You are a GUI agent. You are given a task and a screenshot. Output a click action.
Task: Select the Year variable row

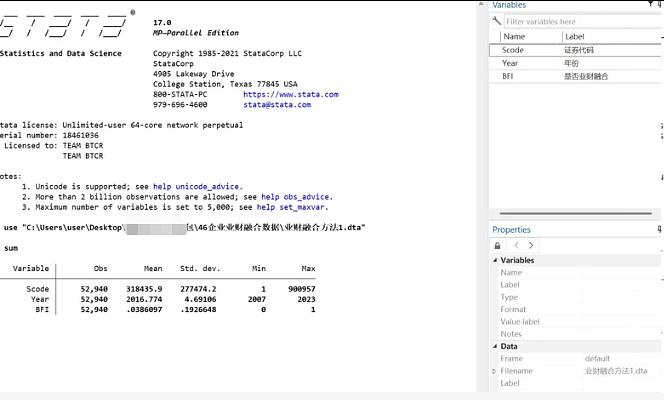coord(575,63)
